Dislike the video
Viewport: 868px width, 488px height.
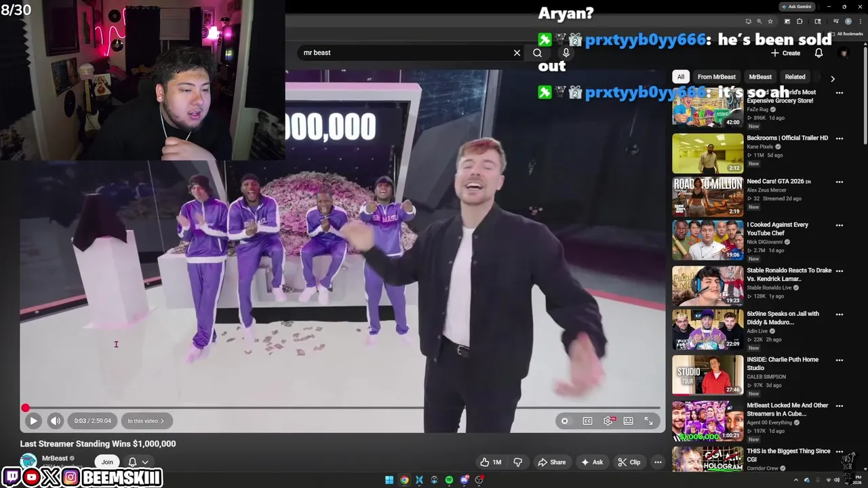(518, 462)
